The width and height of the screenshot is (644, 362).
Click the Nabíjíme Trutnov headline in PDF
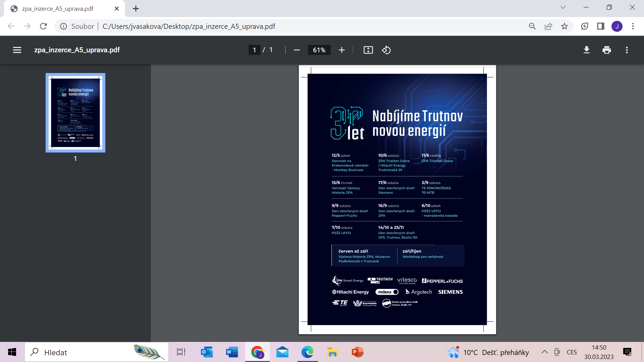[418, 123]
